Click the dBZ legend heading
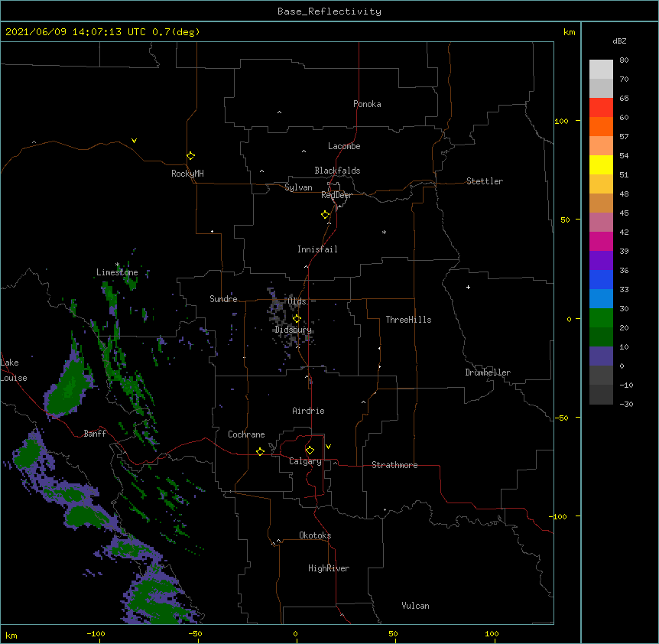The width and height of the screenshot is (659, 644). click(x=619, y=41)
